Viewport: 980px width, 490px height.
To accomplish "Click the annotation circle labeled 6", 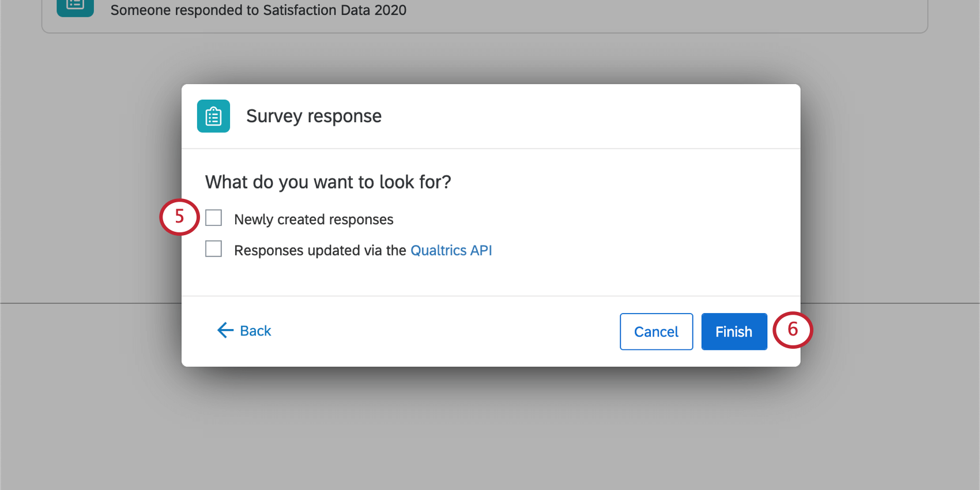I will pos(793,330).
